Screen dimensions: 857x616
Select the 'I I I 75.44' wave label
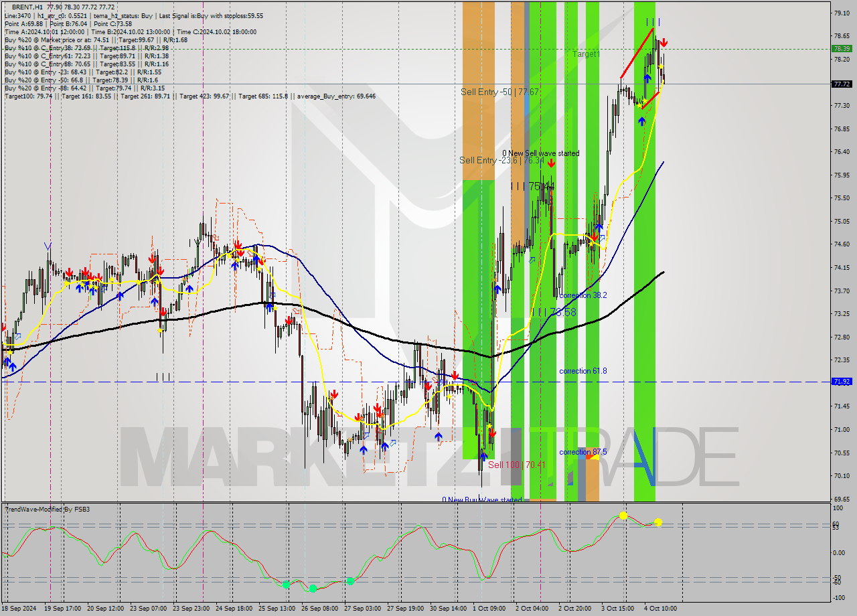[533, 186]
